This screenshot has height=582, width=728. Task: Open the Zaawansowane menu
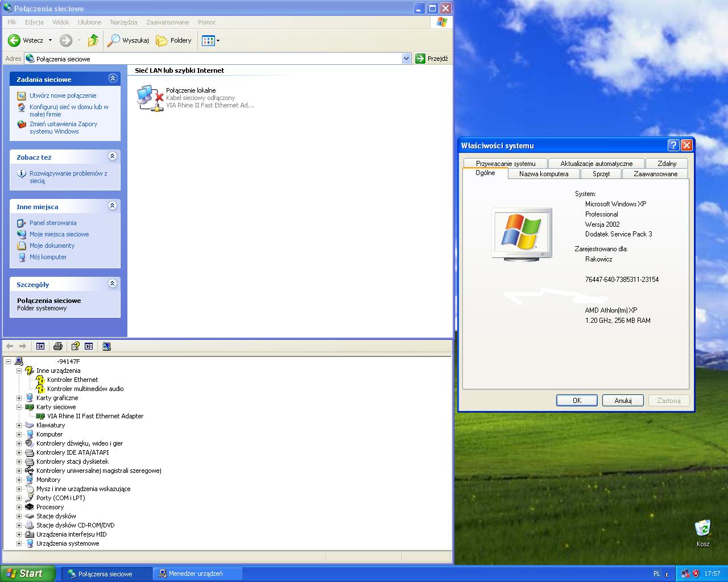(x=167, y=22)
